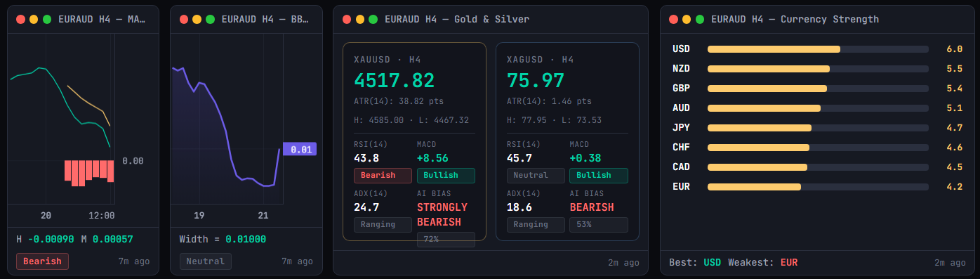Click the STRONGLY BEARISH AI bias text

pyautogui.click(x=442, y=214)
